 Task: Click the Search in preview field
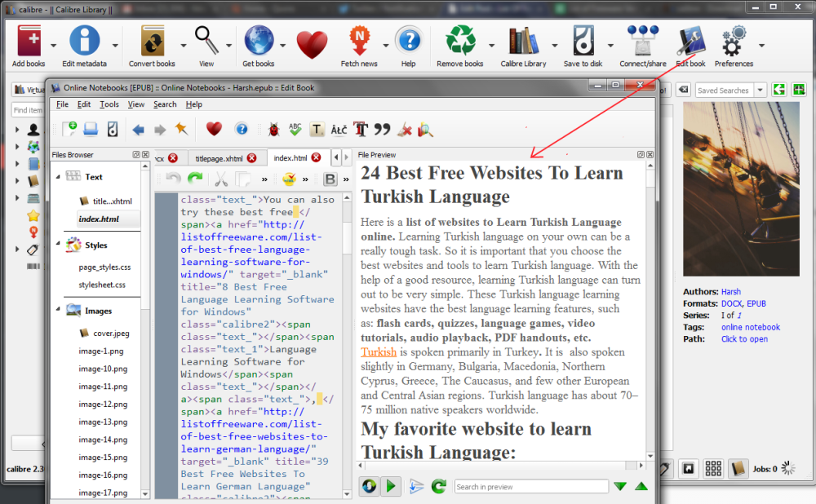(531, 486)
